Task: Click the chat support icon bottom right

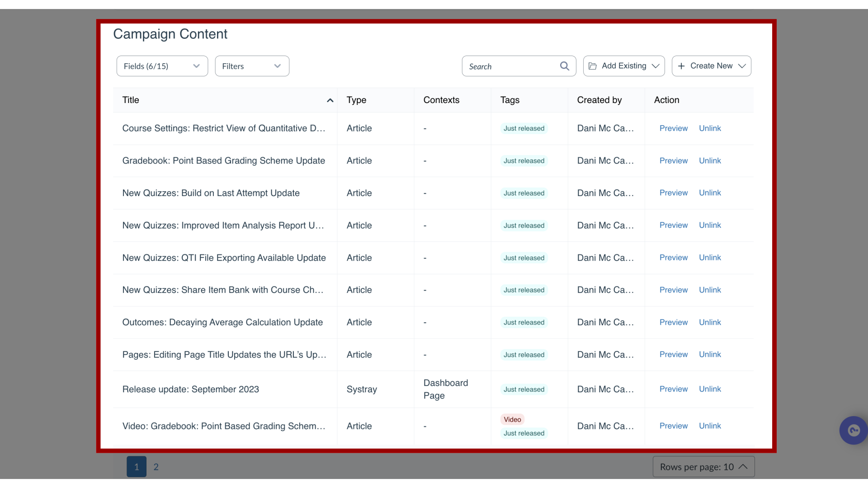Action: pyautogui.click(x=853, y=430)
